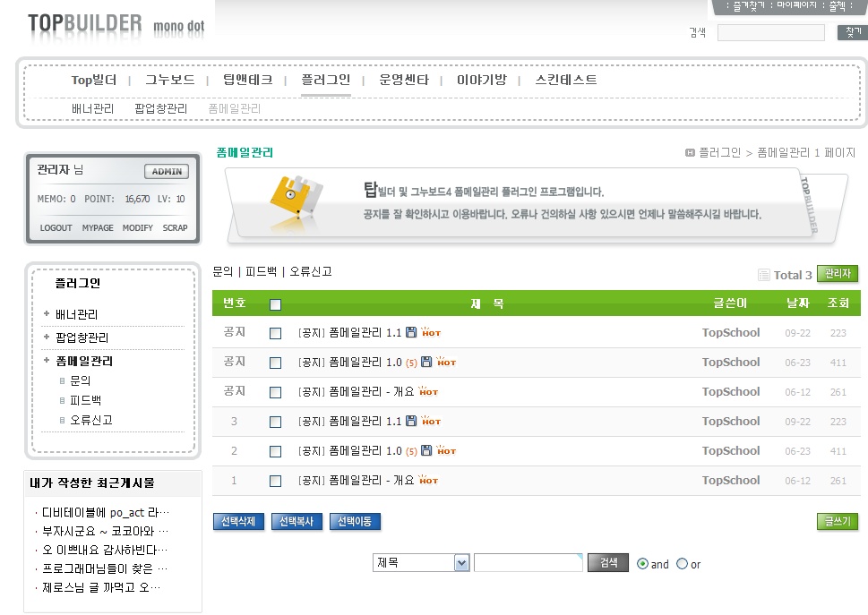Check the checkbox for post number 3

pos(275,422)
